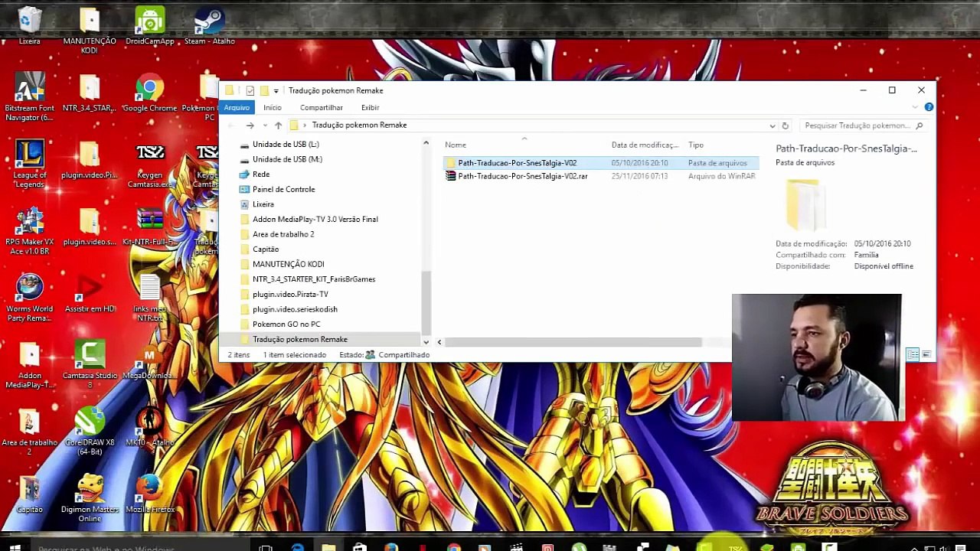Open MegaDownloader desktop shortcut
This screenshot has height=551, width=980.
(x=150, y=361)
